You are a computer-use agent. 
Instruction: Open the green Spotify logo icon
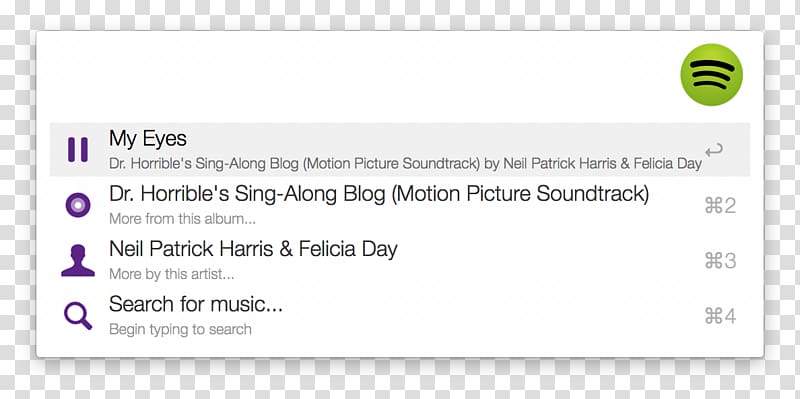click(x=711, y=74)
